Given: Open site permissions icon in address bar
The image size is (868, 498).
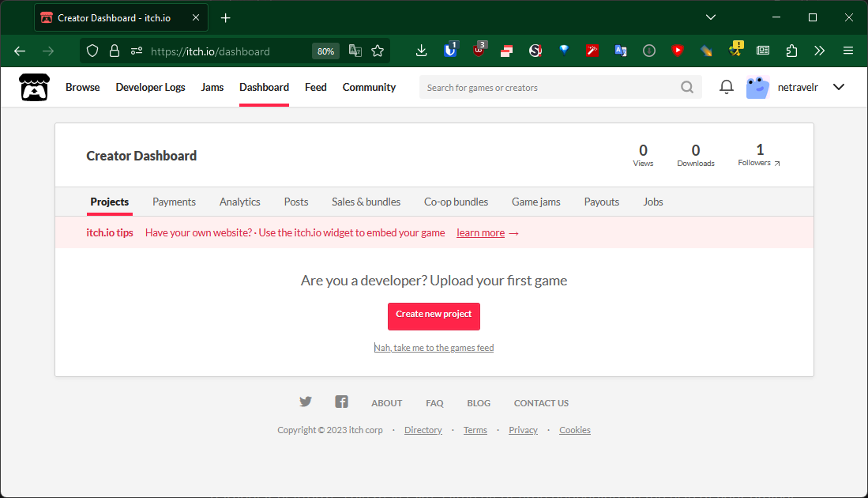Looking at the screenshot, I should tap(136, 51).
